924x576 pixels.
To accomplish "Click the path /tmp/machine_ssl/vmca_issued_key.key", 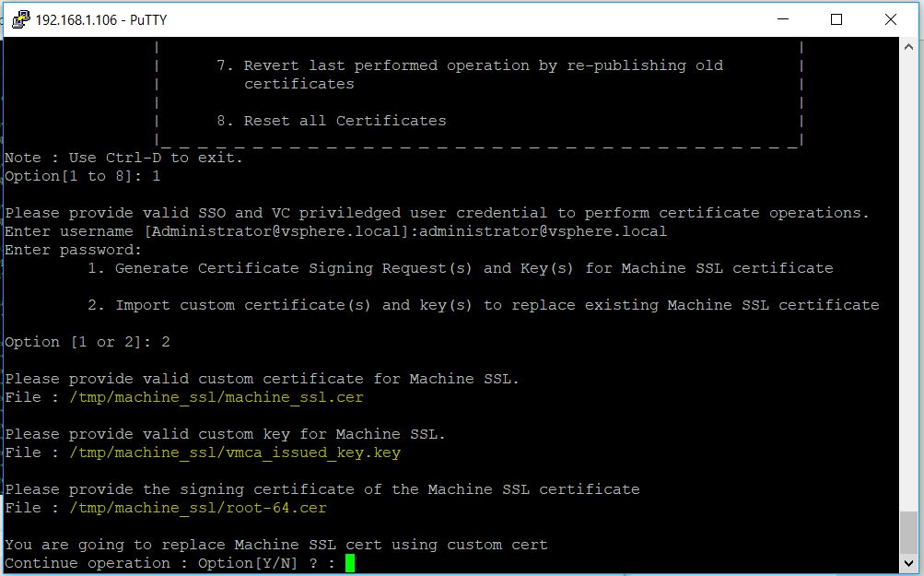I will 235,453.
